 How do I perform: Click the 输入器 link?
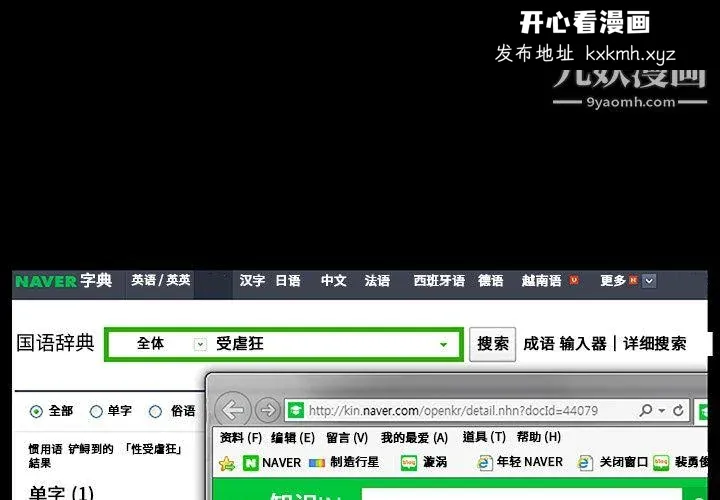583,344
